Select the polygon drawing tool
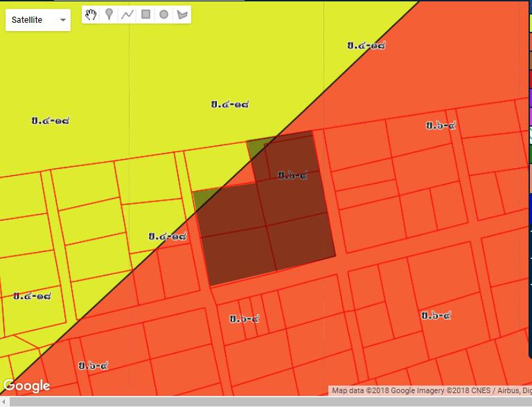The image size is (532, 407). tap(182, 15)
